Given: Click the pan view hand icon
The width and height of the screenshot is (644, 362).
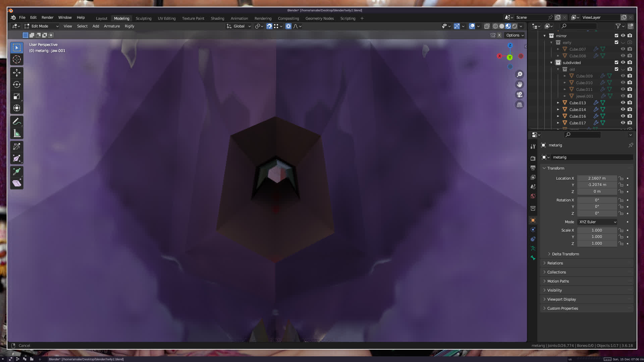Looking at the screenshot, I should (x=520, y=84).
